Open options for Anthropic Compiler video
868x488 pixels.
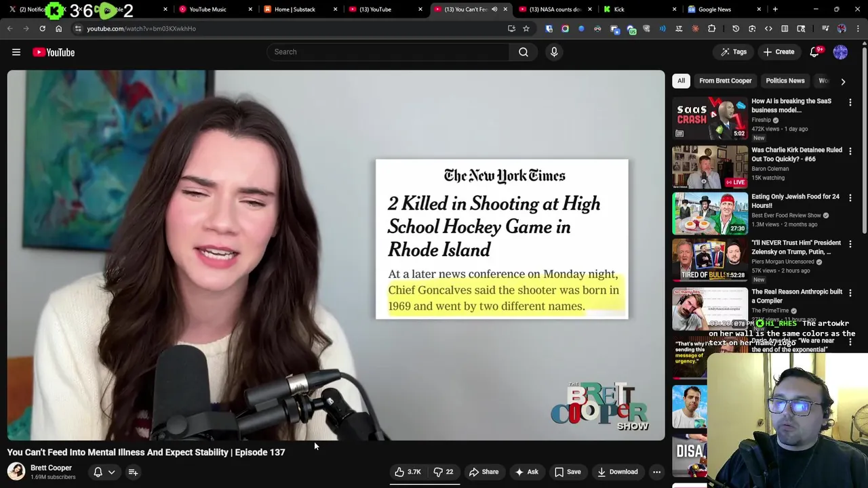[x=850, y=293]
